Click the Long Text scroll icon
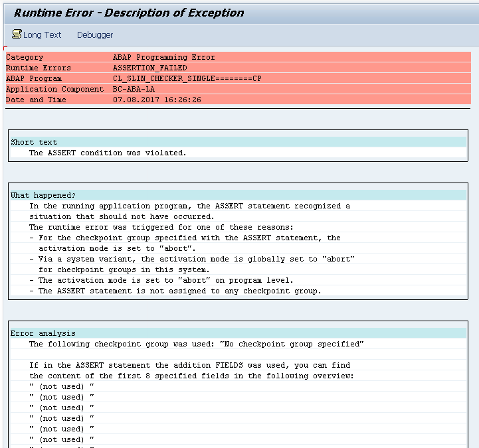The height and width of the screenshot is (448, 479). coord(17,34)
